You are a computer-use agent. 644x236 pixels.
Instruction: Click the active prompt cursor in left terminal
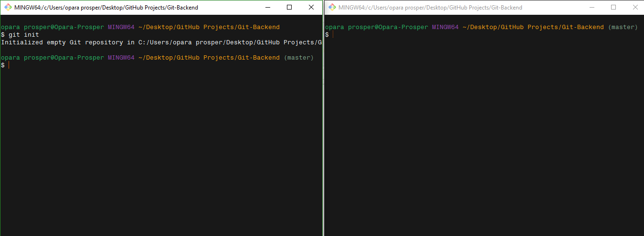click(9, 65)
